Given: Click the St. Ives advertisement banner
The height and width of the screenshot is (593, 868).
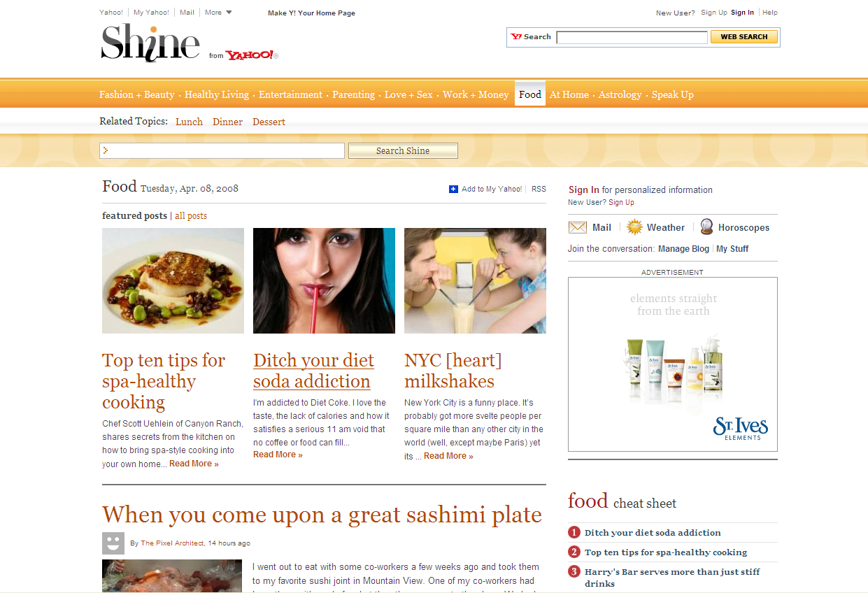Looking at the screenshot, I should (673, 364).
